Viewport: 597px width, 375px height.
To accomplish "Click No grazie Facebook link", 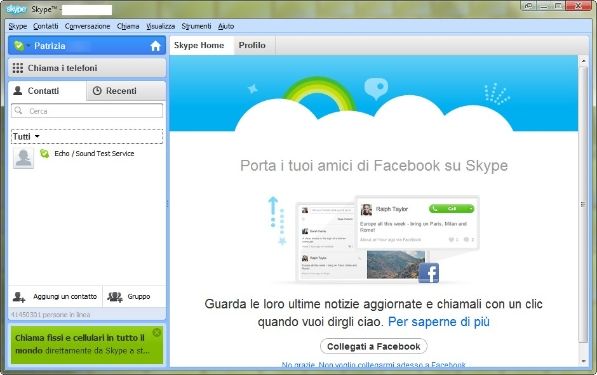I will 374,365.
